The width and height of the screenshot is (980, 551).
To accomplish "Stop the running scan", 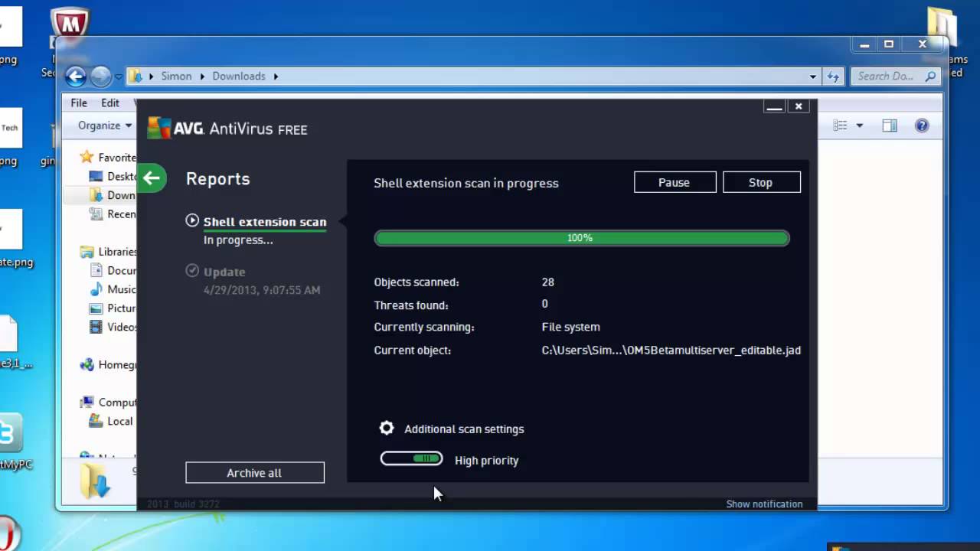I will 760,182.
